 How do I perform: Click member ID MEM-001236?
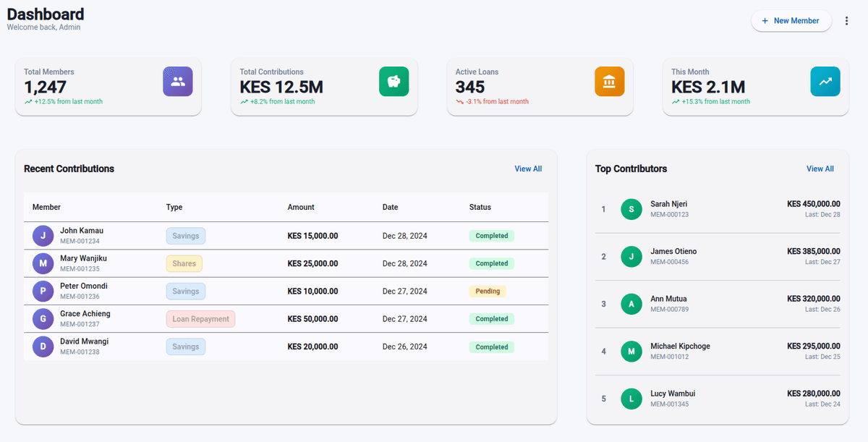pos(80,297)
